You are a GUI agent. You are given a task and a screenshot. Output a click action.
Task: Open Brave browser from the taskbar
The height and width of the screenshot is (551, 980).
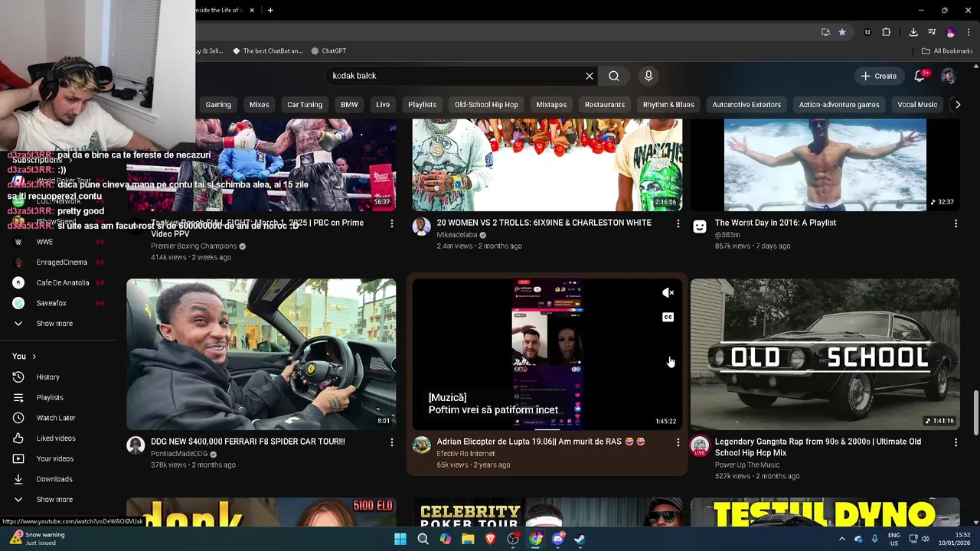(491, 539)
